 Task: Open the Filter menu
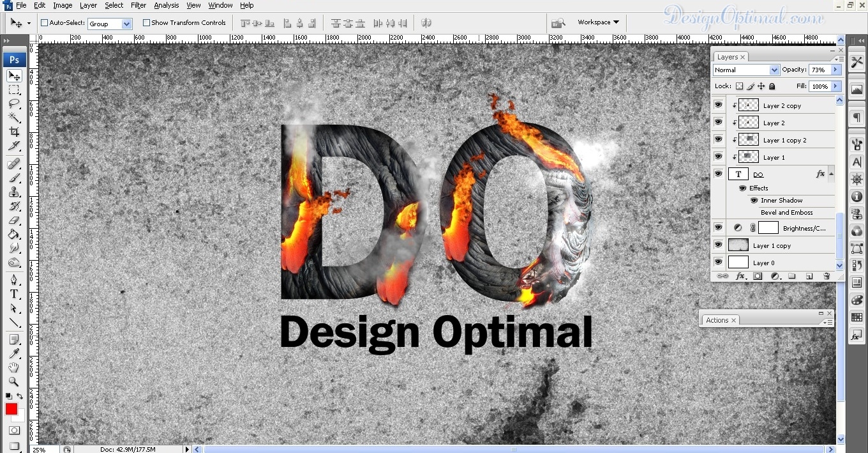tap(138, 5)
